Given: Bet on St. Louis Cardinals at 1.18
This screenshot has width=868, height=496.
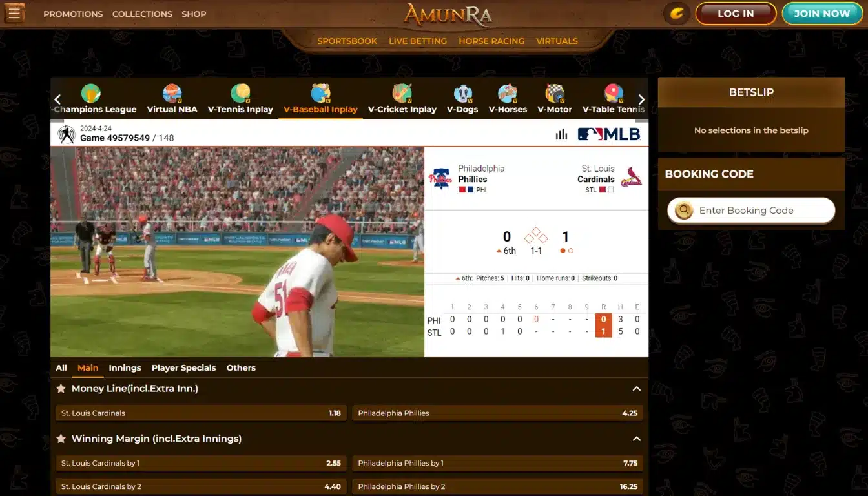Looking at the screenshot, I should 201,413.
